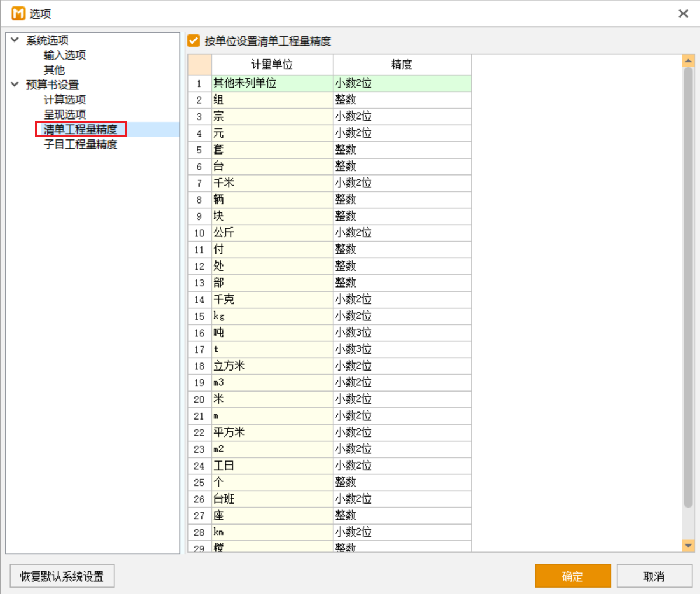Open 呈现选项 settings page
The image size is (700, 594).
pos(65,114)
